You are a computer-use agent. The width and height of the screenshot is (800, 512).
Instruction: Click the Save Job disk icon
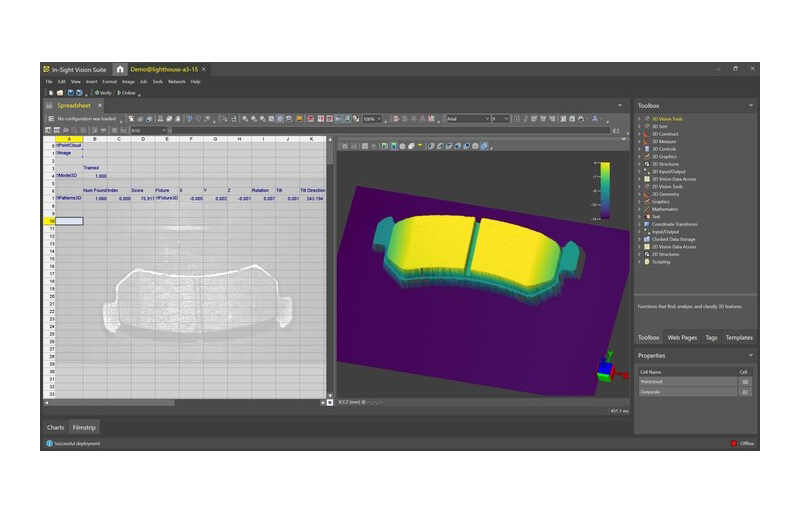69,93
